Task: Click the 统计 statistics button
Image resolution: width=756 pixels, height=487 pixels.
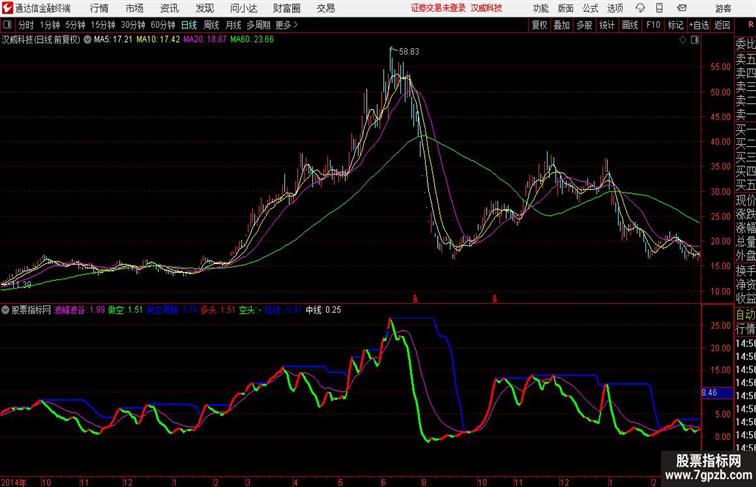Action: [x=607, y=25]
